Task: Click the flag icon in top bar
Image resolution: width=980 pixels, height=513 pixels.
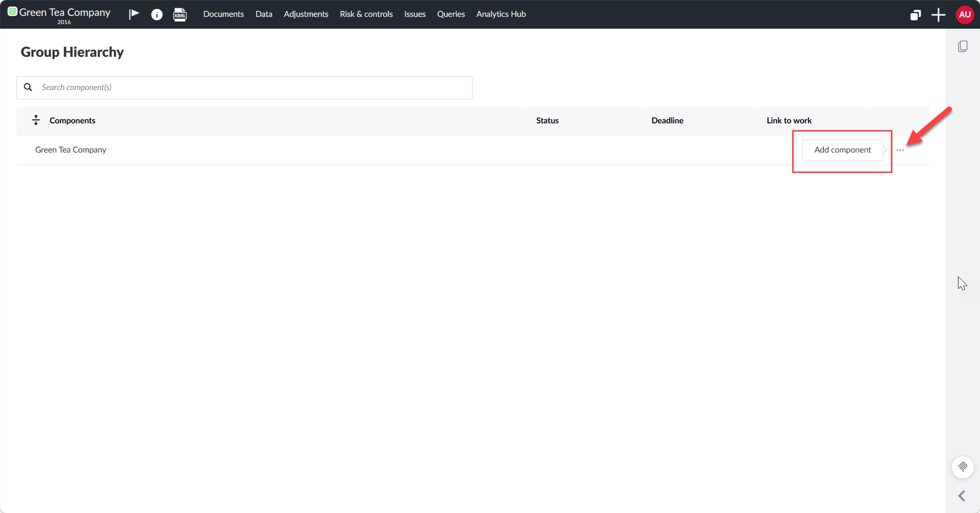Action: pos(134,14)
